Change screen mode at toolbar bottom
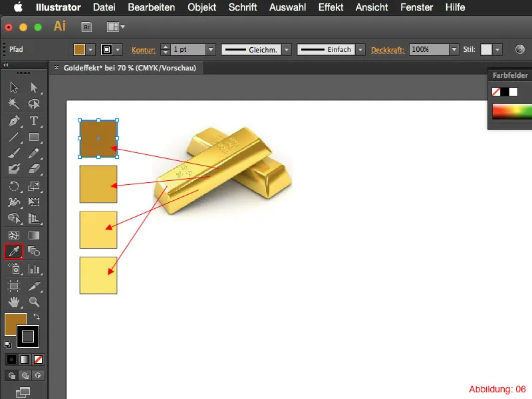Image resolution: width=532 pixels, height=399 pixels. (23, 392)
